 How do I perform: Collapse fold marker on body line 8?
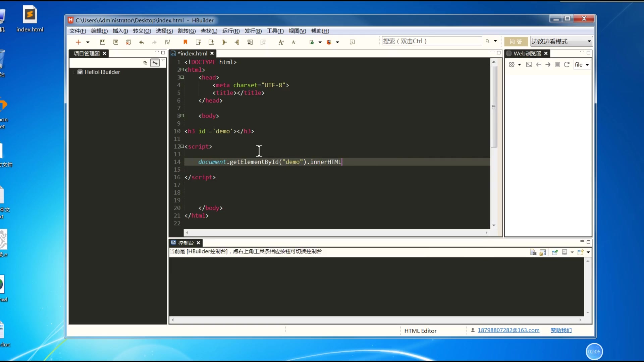tap(182, 116)
